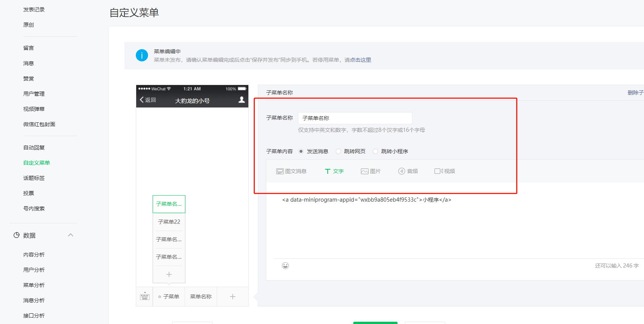Open 消息分析 in the sidebar
The image size is (644, 324).
pos(34,300)
